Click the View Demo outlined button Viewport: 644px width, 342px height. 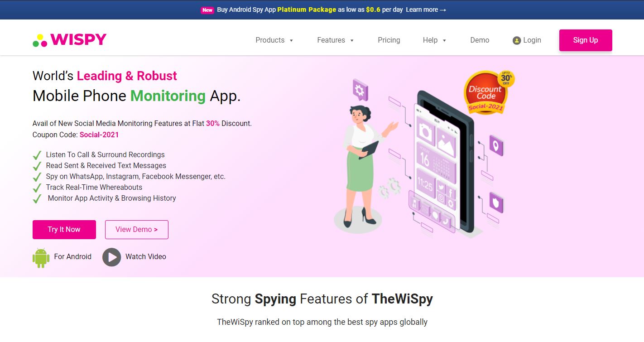[x=137, y=230]
